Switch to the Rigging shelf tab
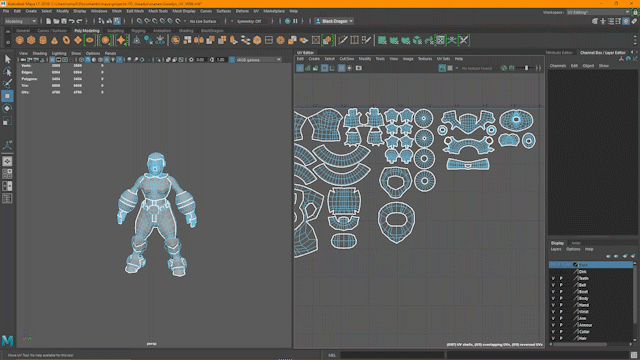 point(138,31)
